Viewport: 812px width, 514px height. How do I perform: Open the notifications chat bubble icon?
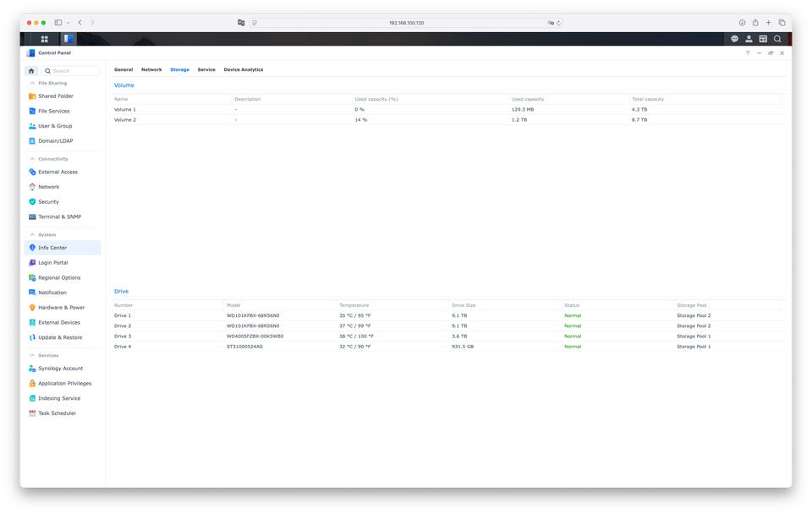pyautogui.click(x=734, y=39)
